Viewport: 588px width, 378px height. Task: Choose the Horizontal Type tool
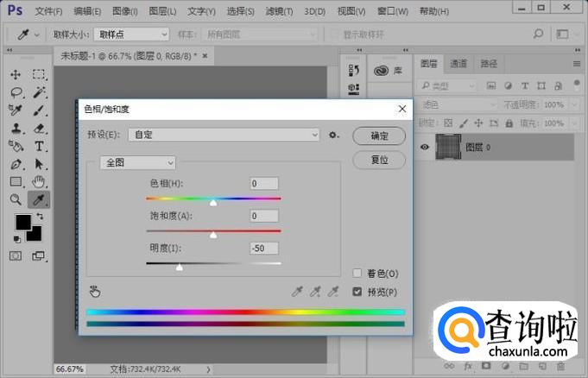point(40,146)
